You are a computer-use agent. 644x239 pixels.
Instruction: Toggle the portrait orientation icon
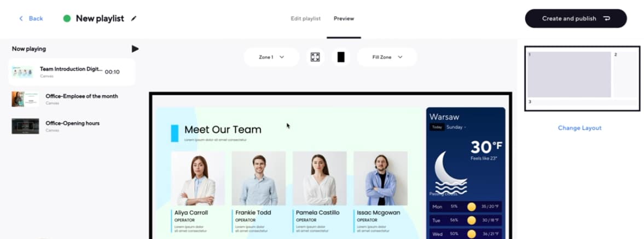(341, 57)
